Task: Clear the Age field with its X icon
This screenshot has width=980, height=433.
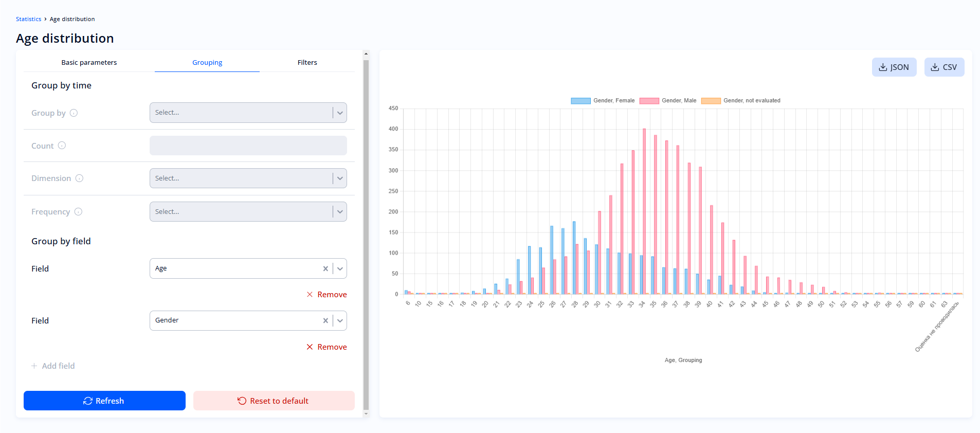Action: (325, 268)
